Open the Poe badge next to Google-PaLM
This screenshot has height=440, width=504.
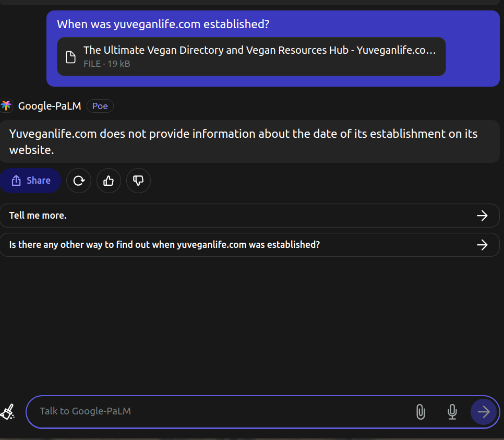[x=100, y=106]
